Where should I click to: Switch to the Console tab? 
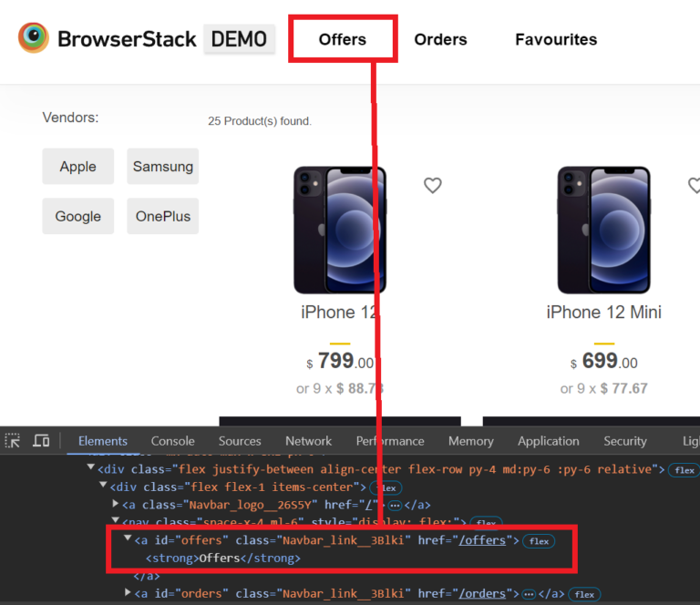pyautogui.click(x=173, y=441)
